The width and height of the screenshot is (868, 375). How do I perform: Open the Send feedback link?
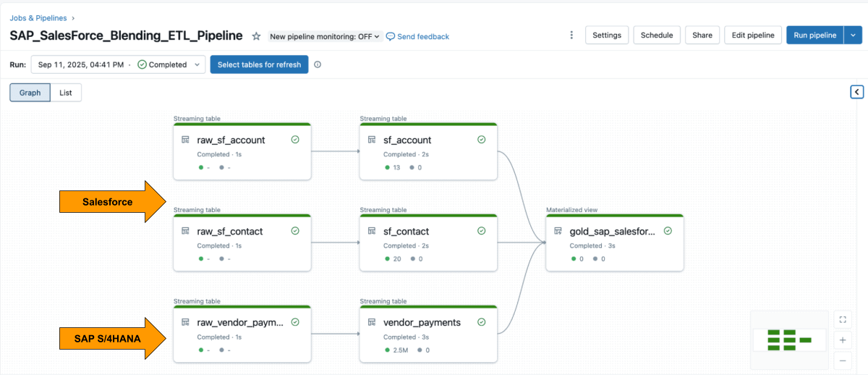coord(417,36)
